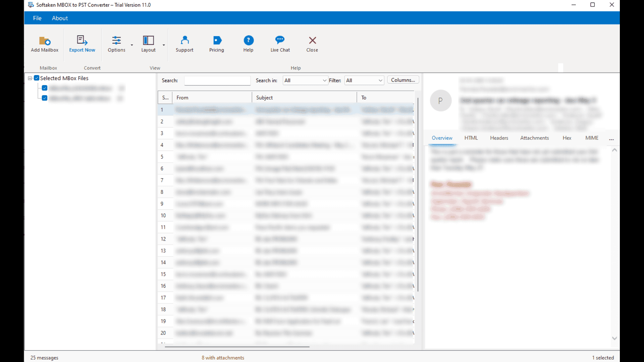The width and height of the screenshot is (644, 362).
Task: Switch to the MIME tab
Action: point(592,138)
